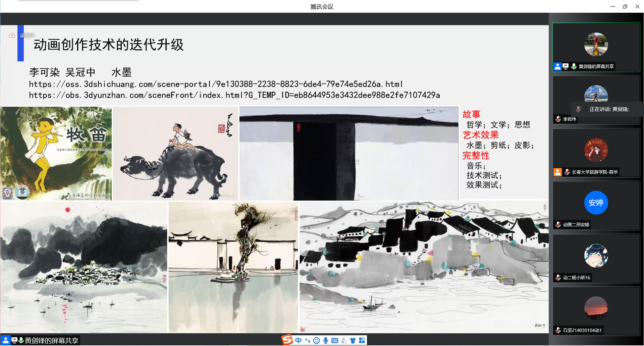
Task: Click screen share icon on 黄剑锋 tile
Action: coord(566,66)
